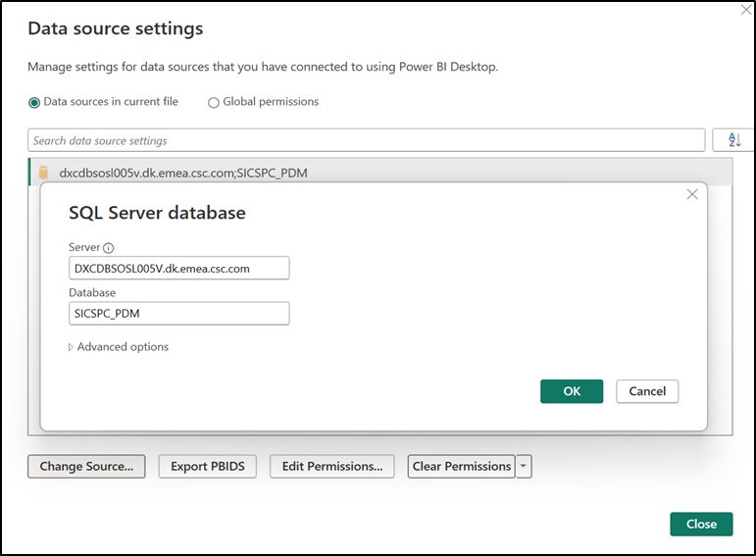Expand Advanced options

[x=118, y=347]
